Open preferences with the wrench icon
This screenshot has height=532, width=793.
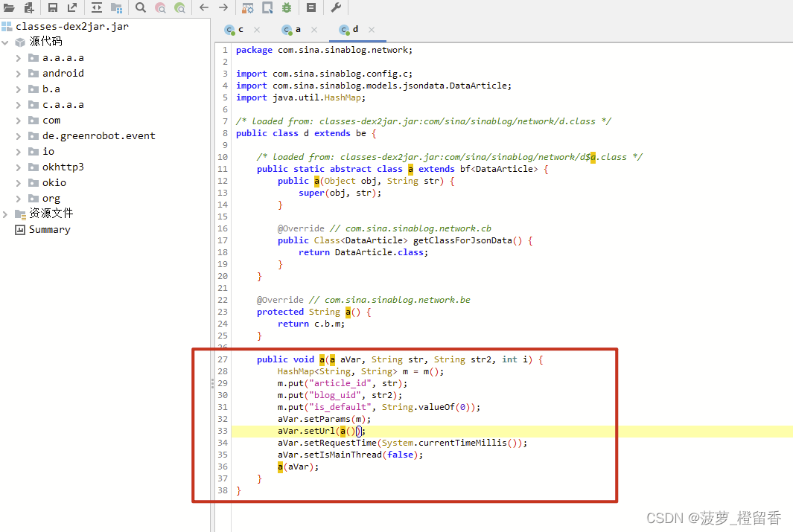[336, 7]
